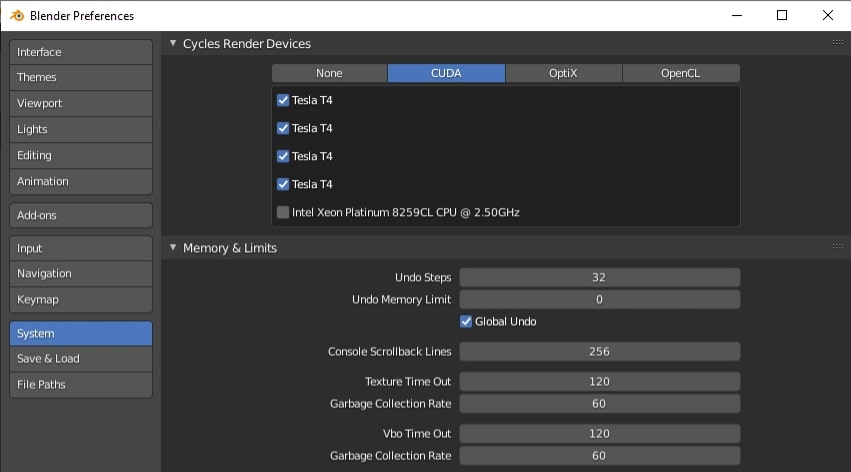Uncheck the last Tesla T4 device
This screenshot has width=851, height=472.
click(x=283, y=184)
